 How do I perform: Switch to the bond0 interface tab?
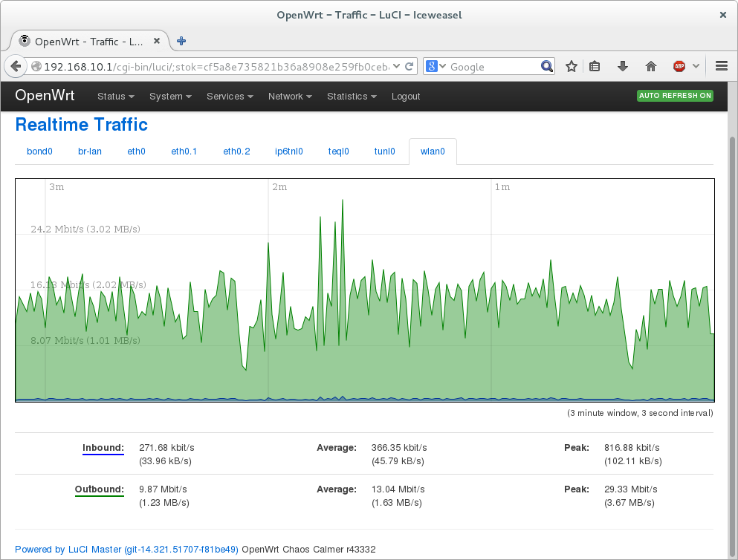pos(39,152)
